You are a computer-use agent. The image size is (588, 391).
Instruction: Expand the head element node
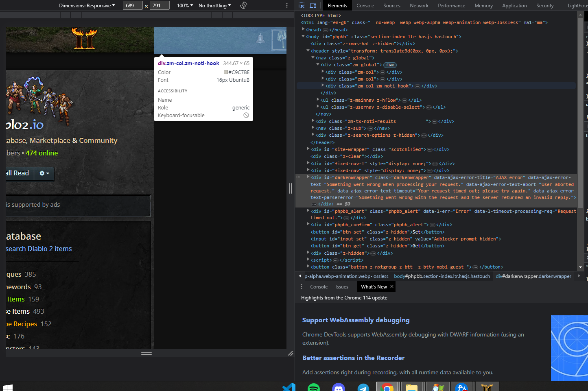[304, 30]
